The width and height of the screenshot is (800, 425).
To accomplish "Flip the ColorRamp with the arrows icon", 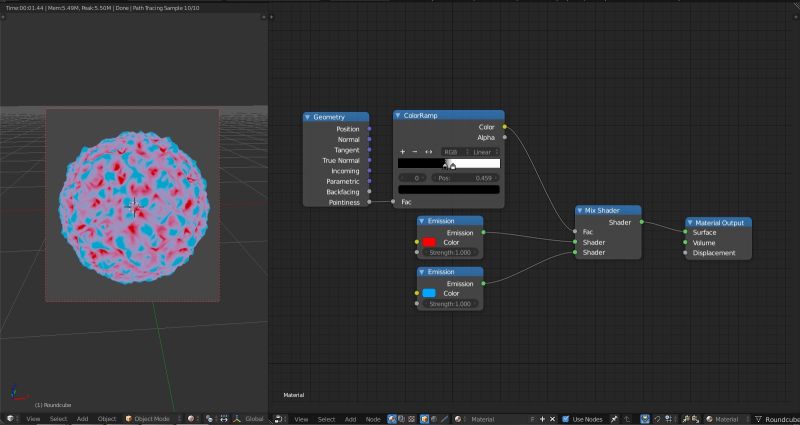I will (x=429, y=152).
